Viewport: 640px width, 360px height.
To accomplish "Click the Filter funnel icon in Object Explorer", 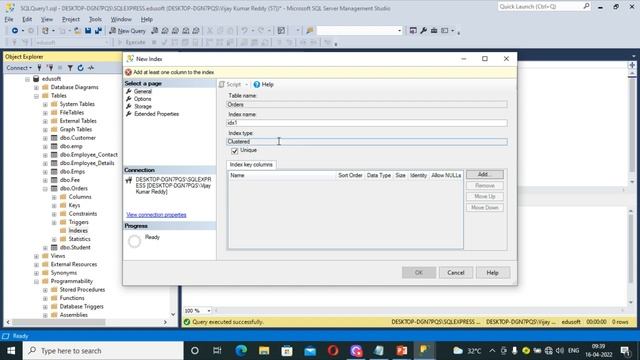I will pos(70,68).
